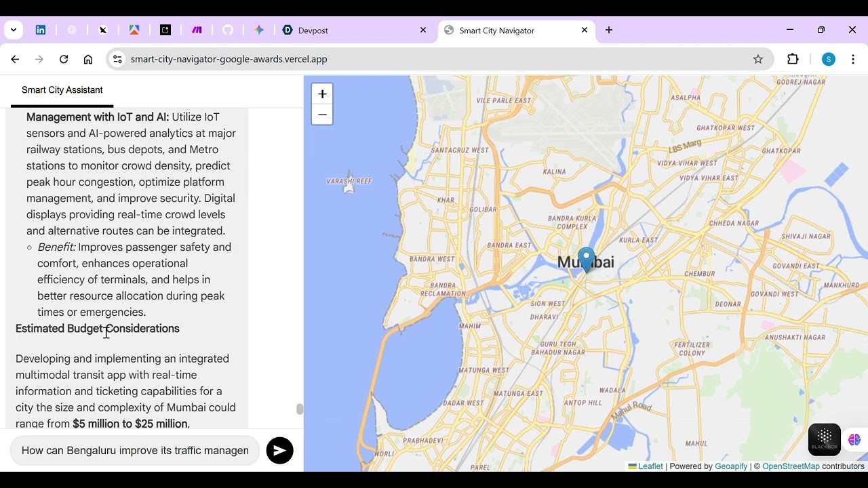Screen dimensions: 868x488
Task: Go back to the previous page
Action: pos(15,59)
